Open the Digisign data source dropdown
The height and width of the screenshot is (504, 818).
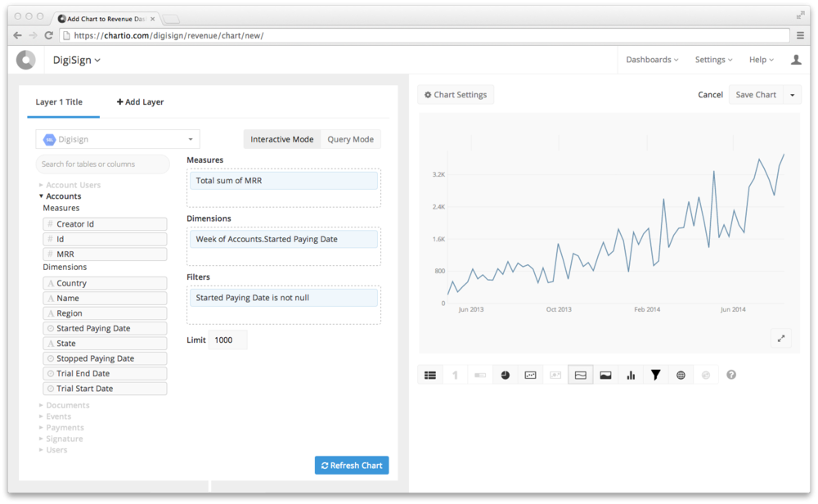pyautogui.click(x=118, y=139)
